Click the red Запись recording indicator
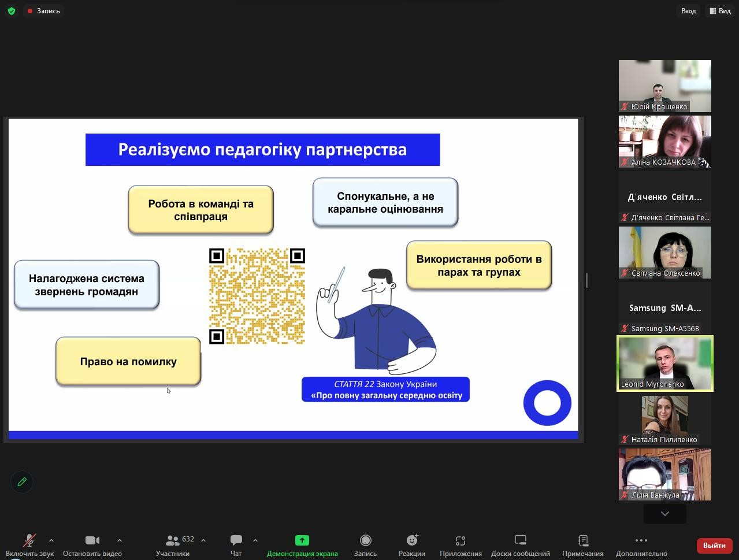739x560 pixels. coord(44,11)
